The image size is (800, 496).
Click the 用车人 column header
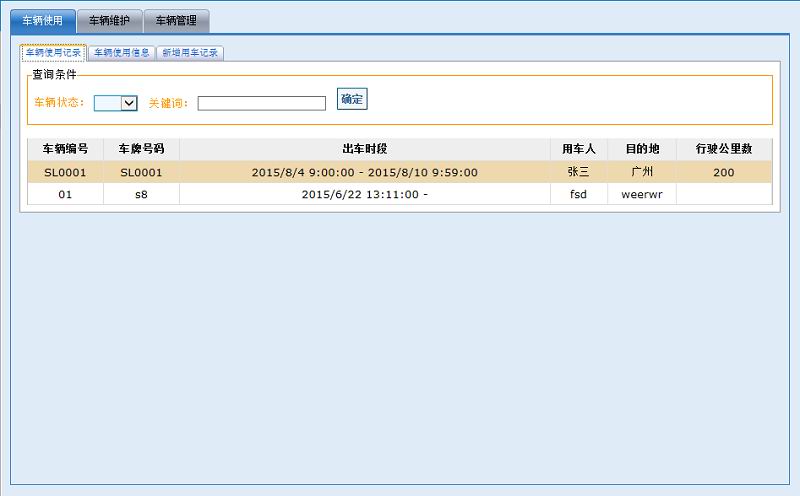point(579,149)
